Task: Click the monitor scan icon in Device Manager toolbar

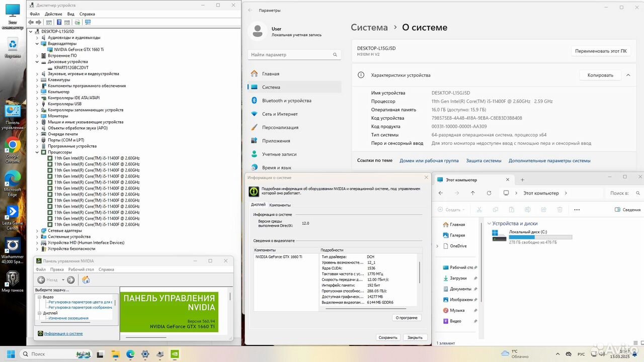Action: (x=88, y=22)
